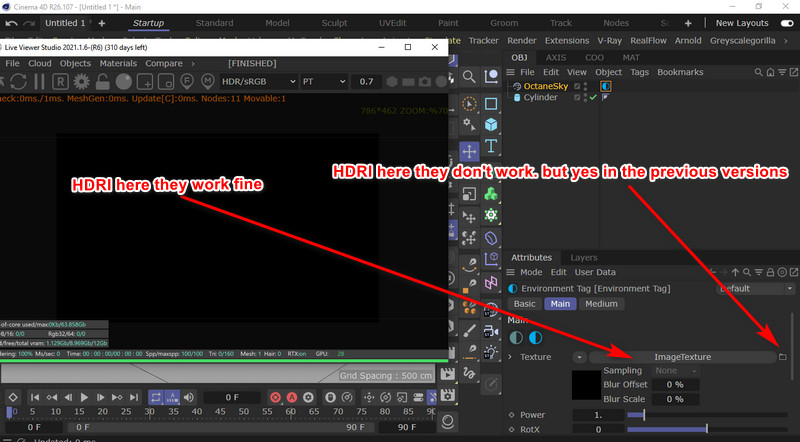Image resolution: width=800 pixels, height=442 pixels.
Task: Open Octane settings gear in Live Viewer
Action: tap(82, 81)
